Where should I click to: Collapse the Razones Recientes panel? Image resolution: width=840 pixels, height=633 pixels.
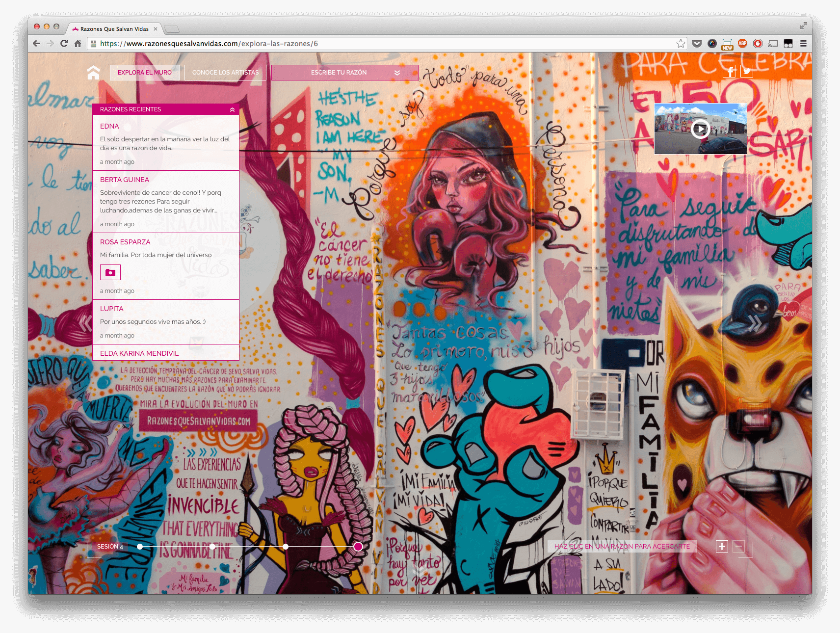(232, 109)
